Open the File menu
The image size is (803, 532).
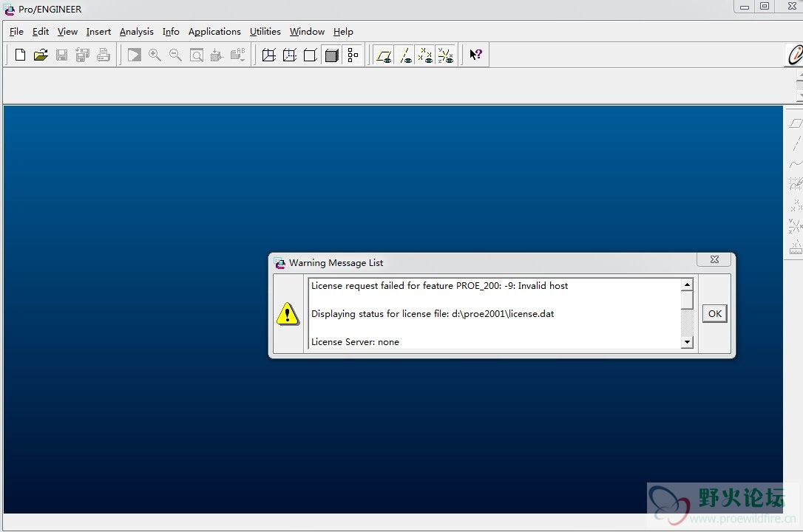tap(16, 32)
